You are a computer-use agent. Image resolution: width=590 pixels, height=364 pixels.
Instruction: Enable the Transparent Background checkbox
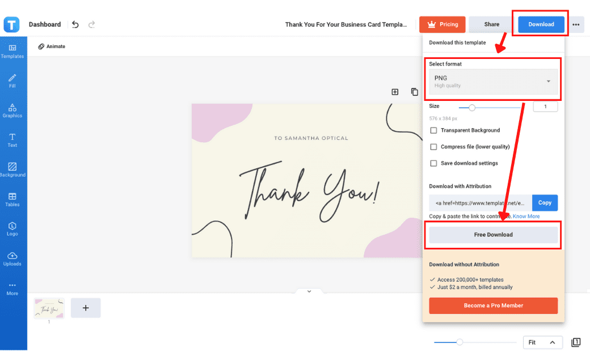point(434,130)
